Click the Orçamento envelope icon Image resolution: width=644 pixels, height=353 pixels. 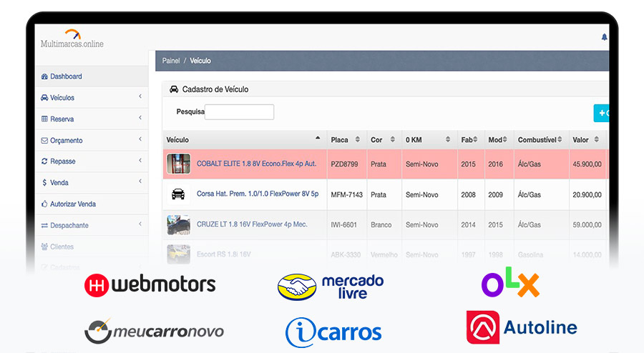(x=44, y=141)
